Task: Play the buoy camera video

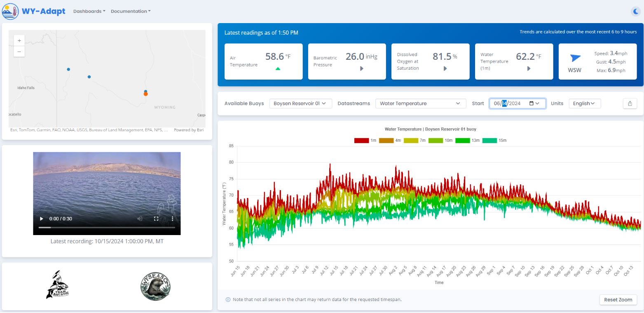Action: coord(41,219)
